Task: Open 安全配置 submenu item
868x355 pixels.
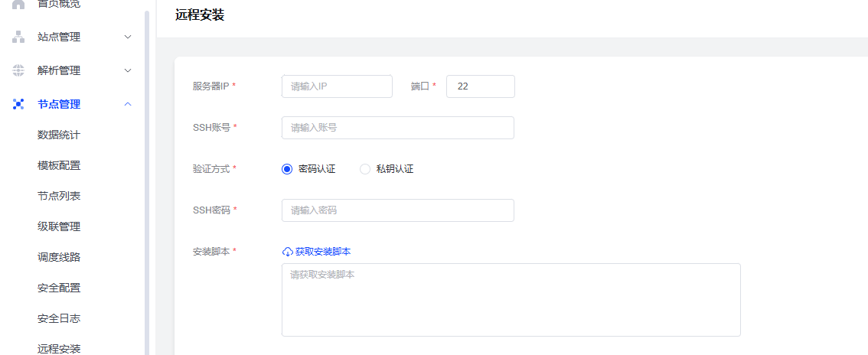Action: click(59, 288)
